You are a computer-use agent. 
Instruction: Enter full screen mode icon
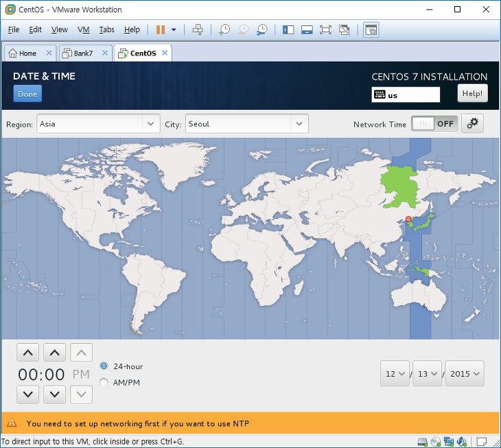coord(325,30)
